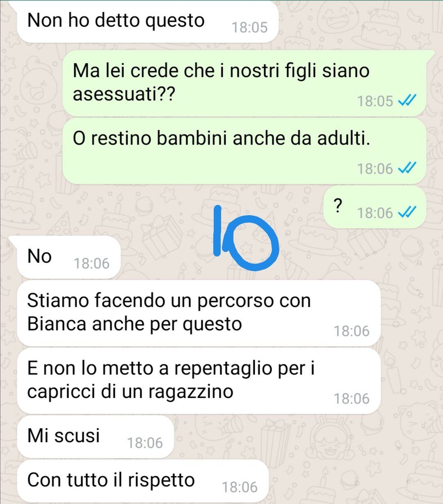Click the 18:06 timestamp beside 'No'
This screenshot has height=504, width=443.
click(91, 263)
